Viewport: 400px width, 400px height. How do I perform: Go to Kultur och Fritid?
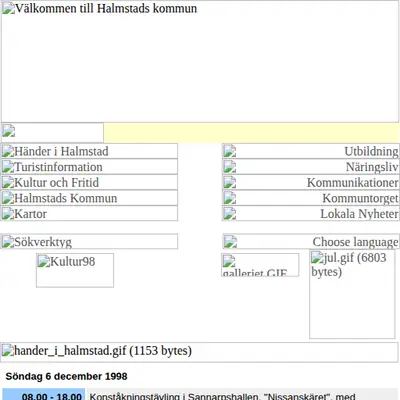pyautogui.click(x=89, y=182)
